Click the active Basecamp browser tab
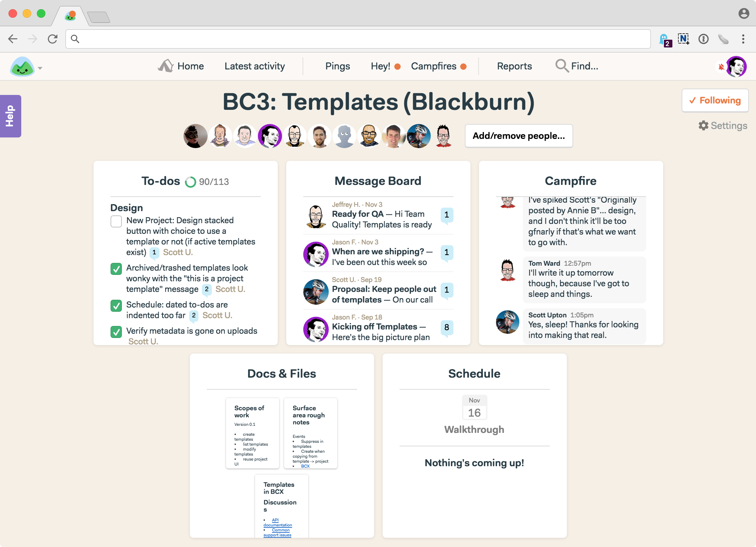The image size is (756, 547). 71,16
